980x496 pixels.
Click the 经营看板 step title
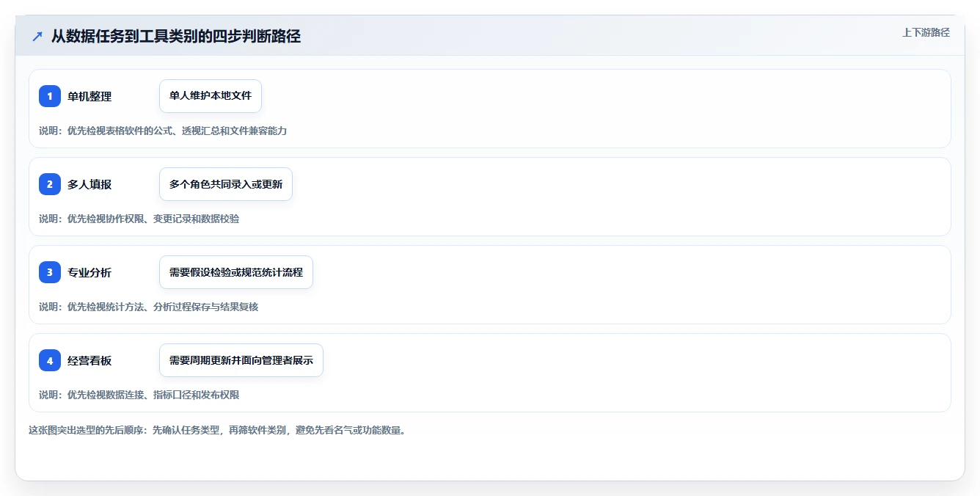pyautogui.click(x=89, y=360)
